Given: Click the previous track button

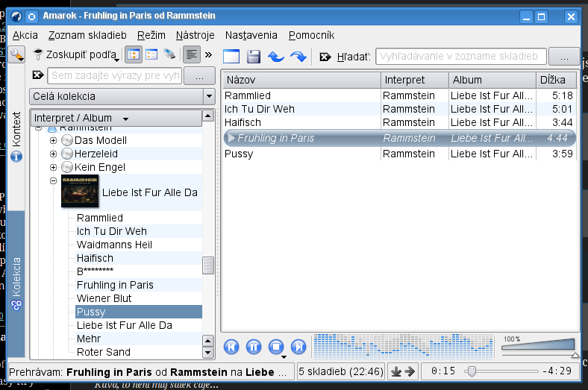Looking at the screenshot, I should pos(231,347).
